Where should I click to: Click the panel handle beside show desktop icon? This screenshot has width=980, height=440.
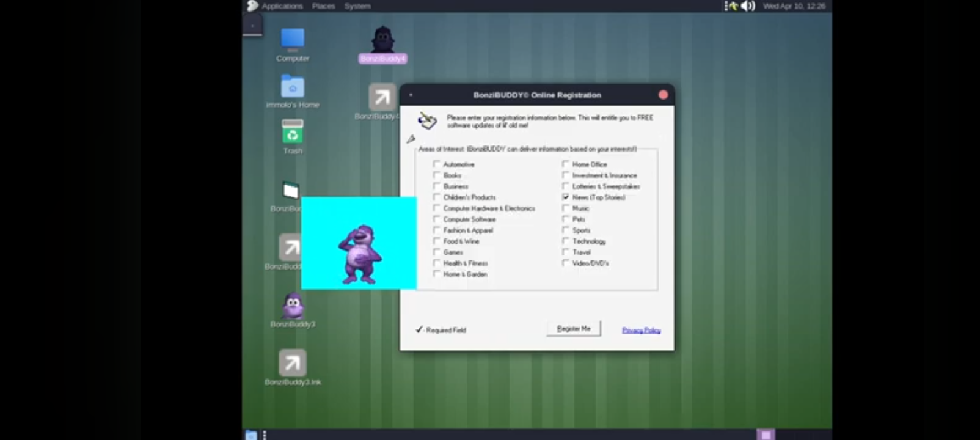(x=265, y=435)
